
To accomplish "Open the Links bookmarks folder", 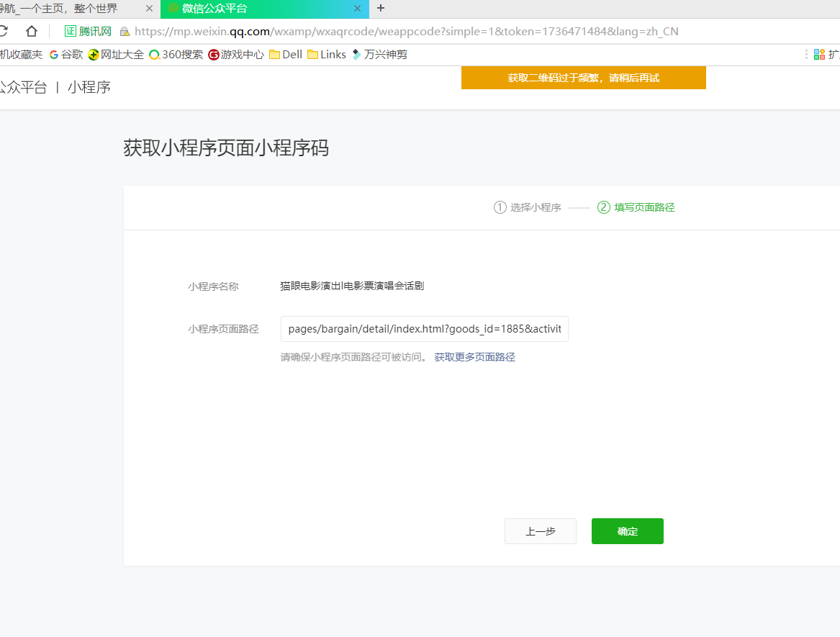I will coord(327,55).
